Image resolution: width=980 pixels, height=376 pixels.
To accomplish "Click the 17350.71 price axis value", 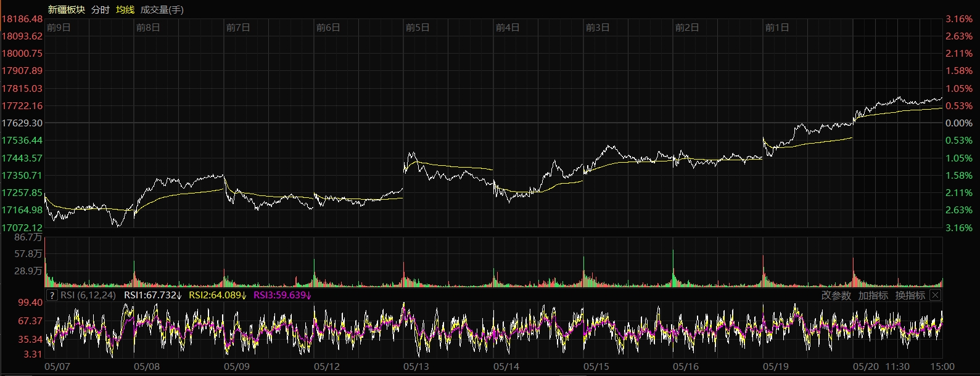I will (x=22, y=176).
